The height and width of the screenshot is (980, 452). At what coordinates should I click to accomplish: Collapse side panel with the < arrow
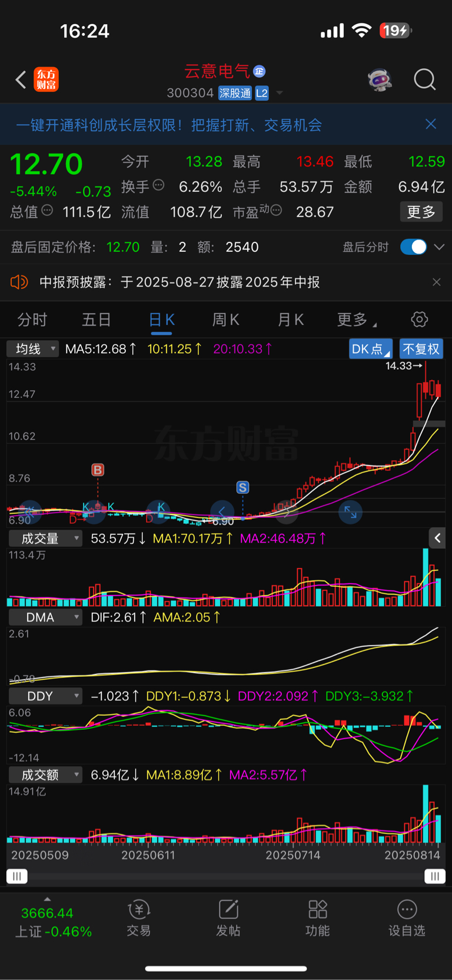click(437, 538)
